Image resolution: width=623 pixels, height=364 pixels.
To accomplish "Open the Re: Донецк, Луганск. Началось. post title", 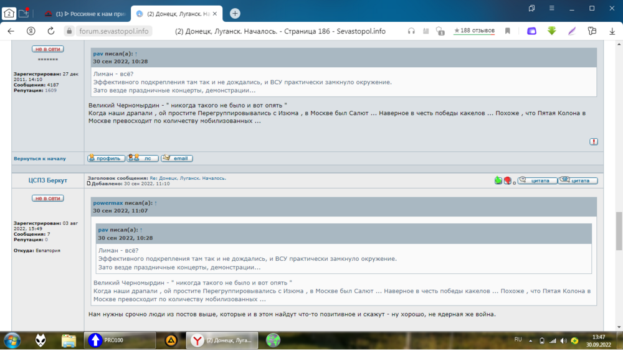I will [188, 178].
